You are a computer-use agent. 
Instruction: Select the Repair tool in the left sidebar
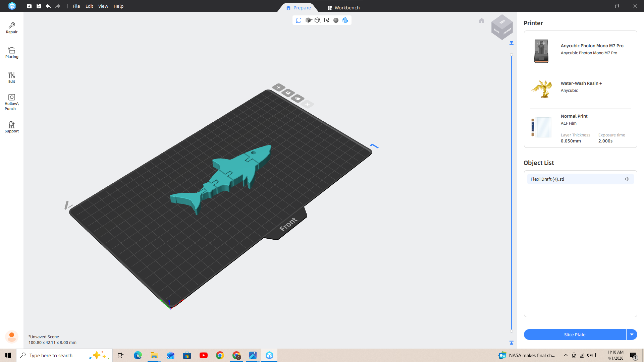11,27
